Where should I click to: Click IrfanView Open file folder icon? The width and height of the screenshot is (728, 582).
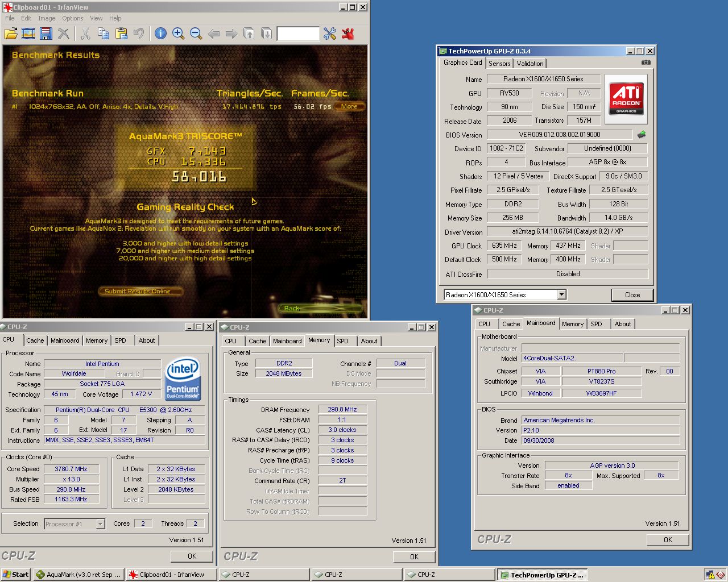point(11,34)
